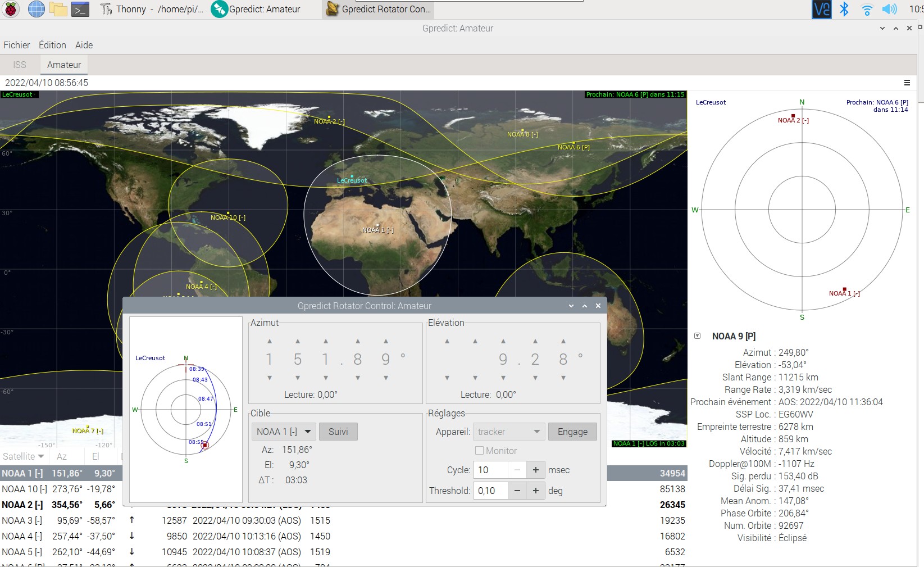Switch to Thonny window in taskbar

[152, 9]
